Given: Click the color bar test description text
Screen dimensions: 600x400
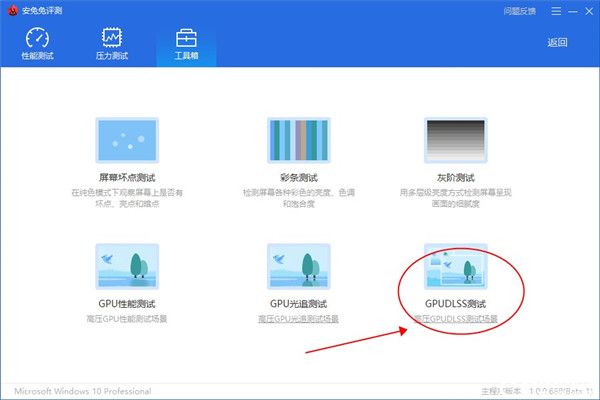Looking at the screenshot, I should (x=298, y=198).
